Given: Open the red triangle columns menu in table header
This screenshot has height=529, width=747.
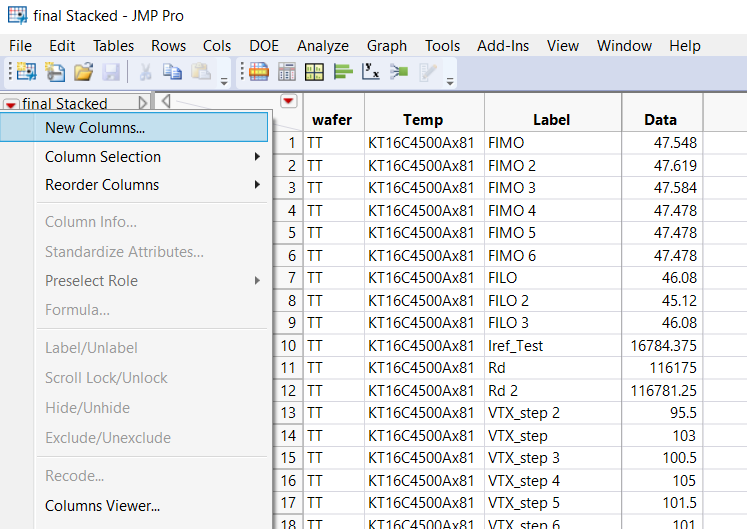Looking at the screenshot, I should click(289, 101).
